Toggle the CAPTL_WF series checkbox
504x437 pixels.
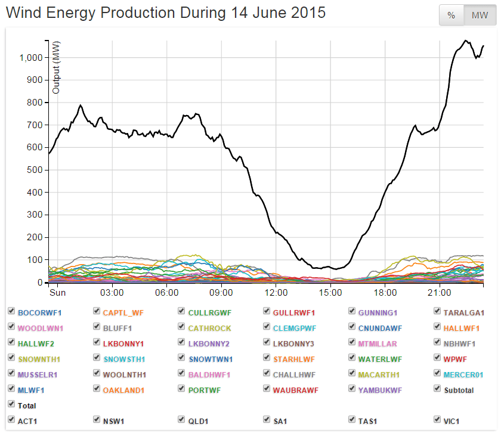pyautogui.click(x=97, y=312)
